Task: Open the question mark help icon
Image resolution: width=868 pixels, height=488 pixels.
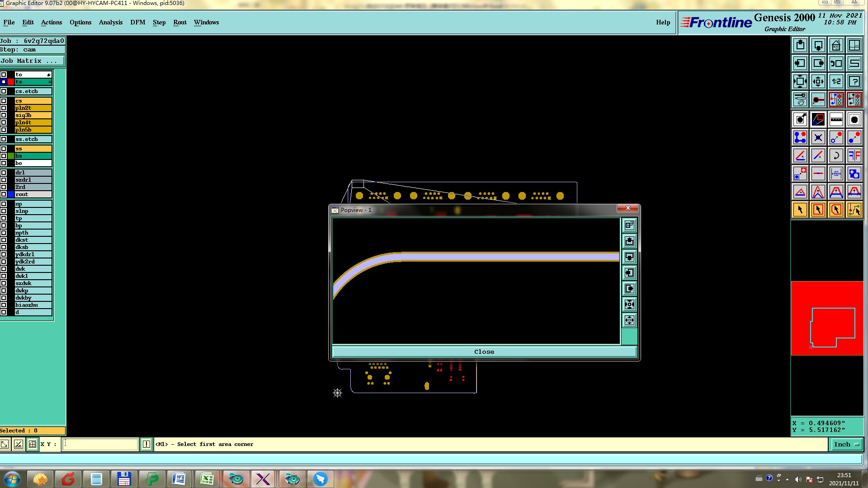Action: click(854, 82)
